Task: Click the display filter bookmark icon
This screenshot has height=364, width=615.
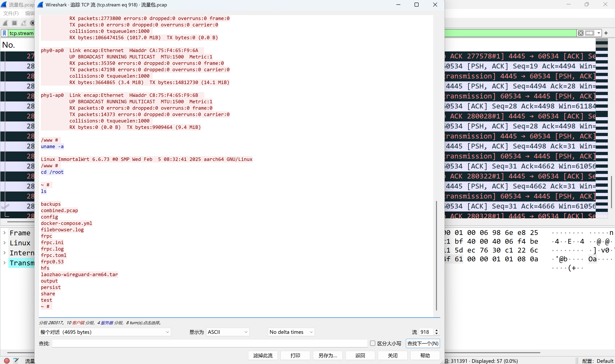Action: [x=4, y=33]
